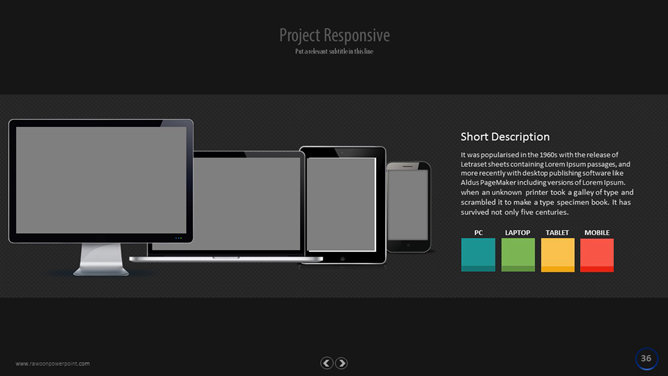
Task: Click the PC label above the teal swatch
Action: (478, 232)
